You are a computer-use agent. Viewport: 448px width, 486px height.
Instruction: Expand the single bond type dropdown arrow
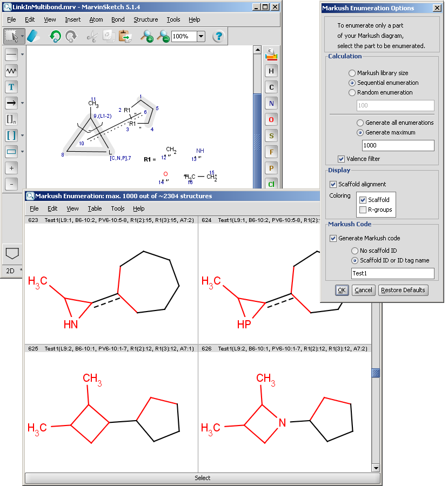pos(23,55)
